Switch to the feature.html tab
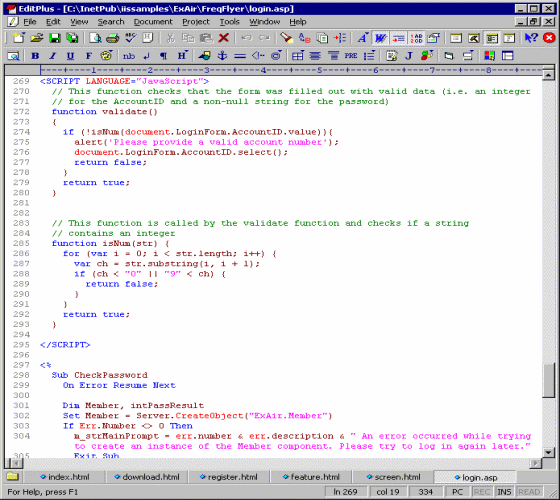The image size is (560, 500). point(311,477)
